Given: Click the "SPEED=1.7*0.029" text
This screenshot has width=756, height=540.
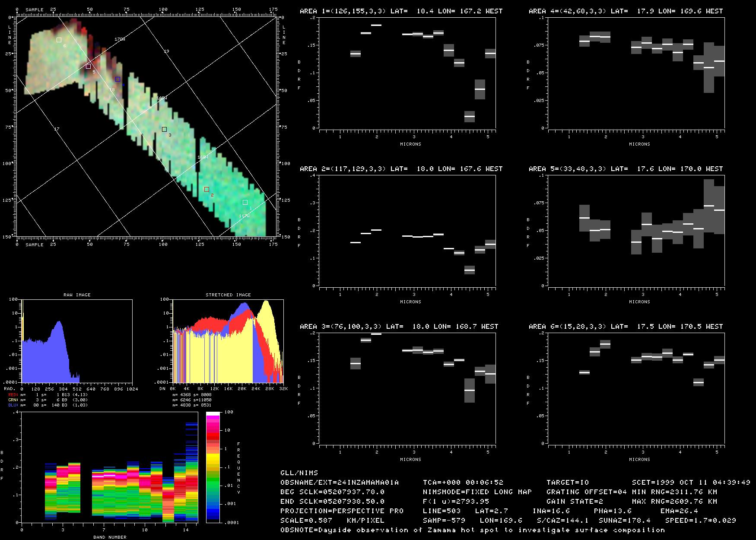Looking at the screenshot, I should coord(701,521).
